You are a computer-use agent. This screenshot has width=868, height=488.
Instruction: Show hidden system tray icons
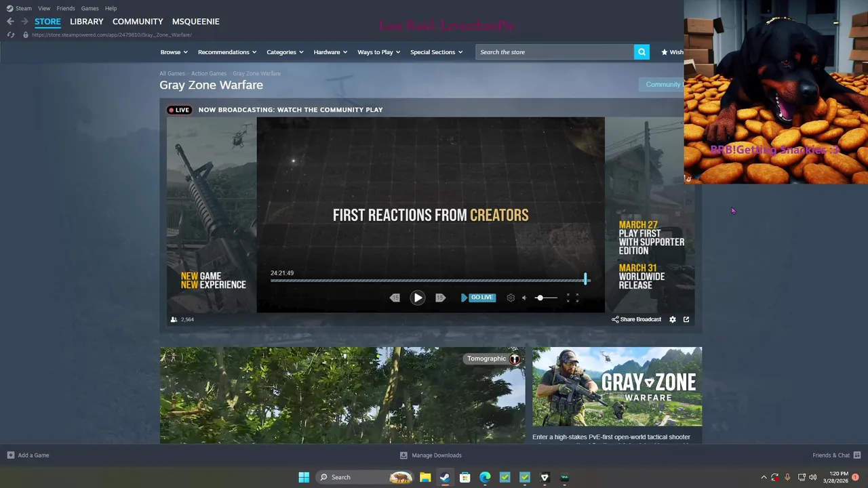tap(764, 477)
